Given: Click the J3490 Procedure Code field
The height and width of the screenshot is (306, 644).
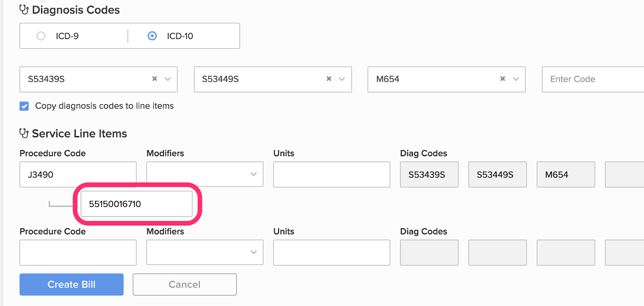Looking at the screenshot, I should coord(78,174).
